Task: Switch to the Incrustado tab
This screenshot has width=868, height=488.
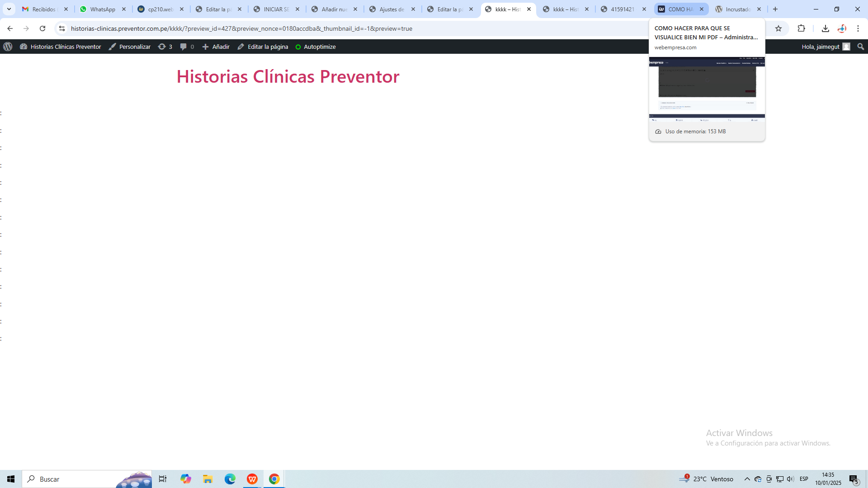Action: 738,9
